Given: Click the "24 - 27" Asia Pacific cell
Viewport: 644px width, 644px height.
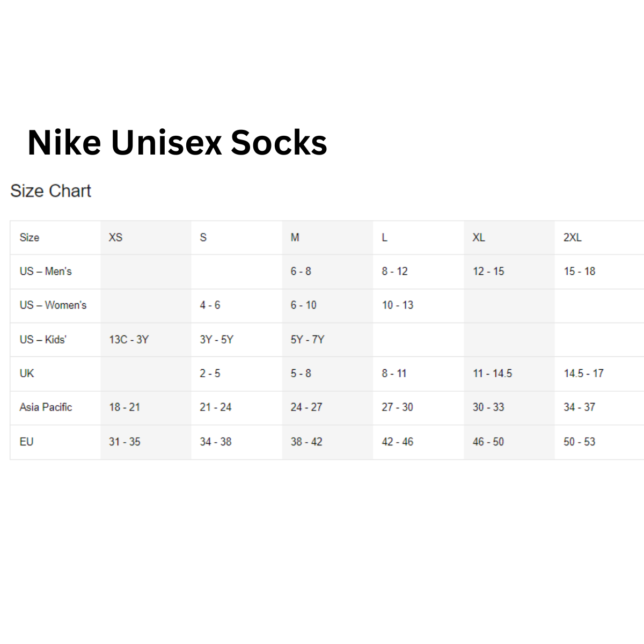Looking at the screenshot, I should point(306,407).
